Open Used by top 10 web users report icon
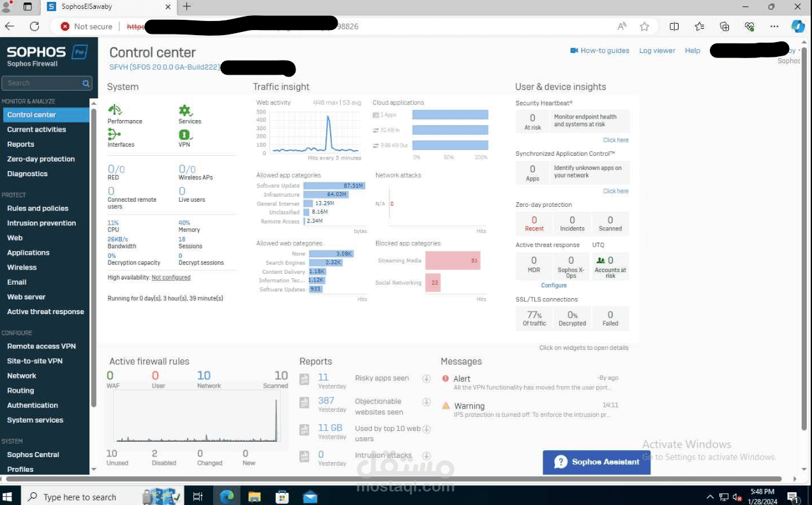This screenshot has height=505, width=812. (x=304, y=429)
